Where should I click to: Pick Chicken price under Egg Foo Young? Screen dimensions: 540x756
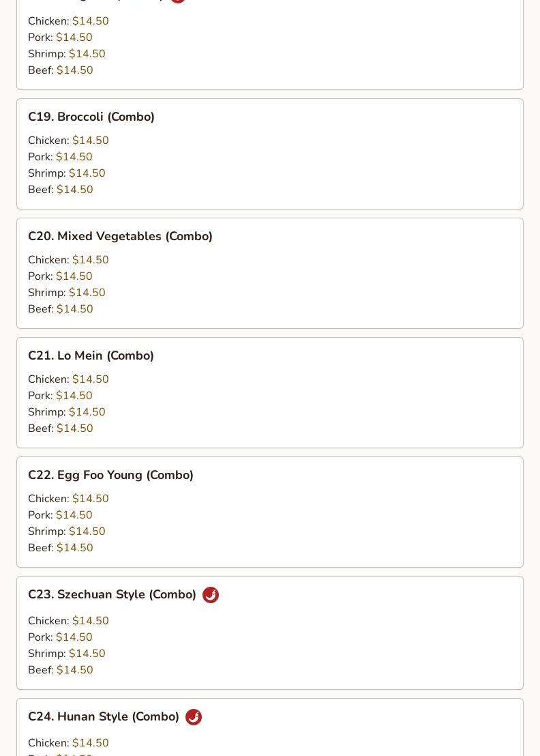pos(90,499)
